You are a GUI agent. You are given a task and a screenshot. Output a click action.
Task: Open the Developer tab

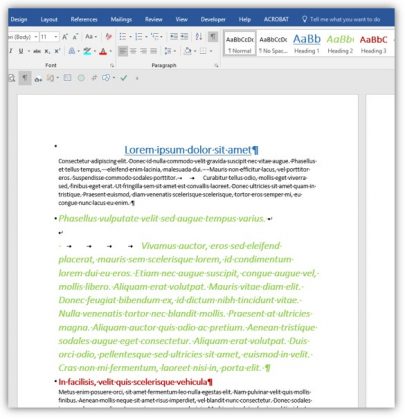click(x=213, y=19)
